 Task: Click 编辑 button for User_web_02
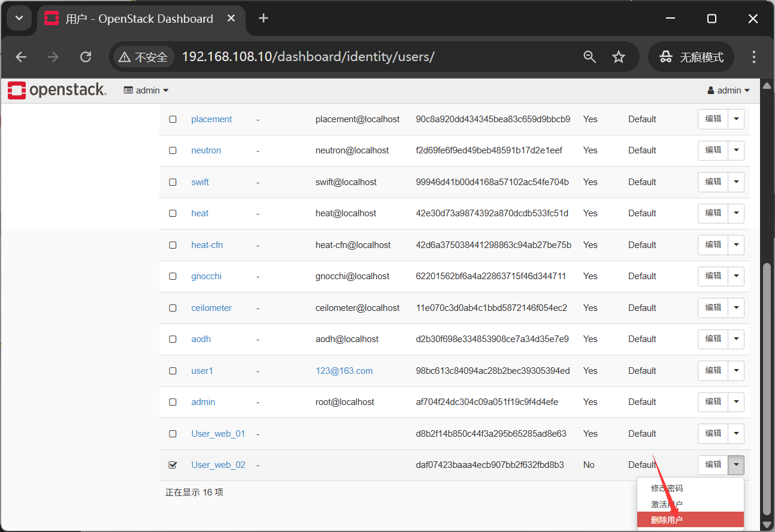713,465
